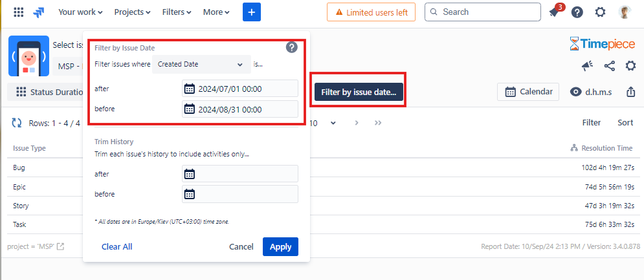
Task: Open the top bar help icon
Action: click(577, 12)
